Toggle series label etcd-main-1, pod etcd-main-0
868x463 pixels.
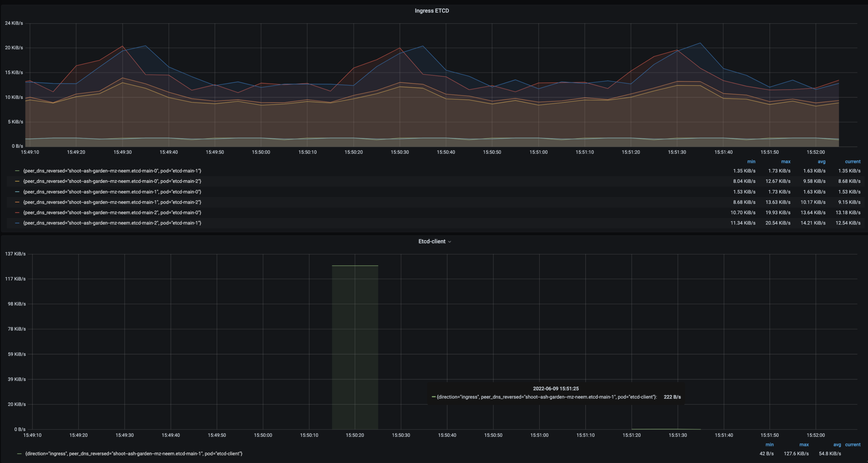pos(112,192)
